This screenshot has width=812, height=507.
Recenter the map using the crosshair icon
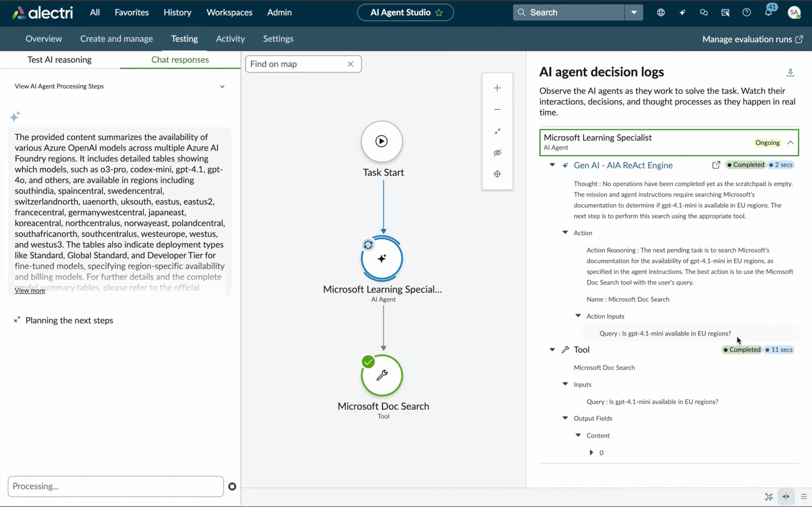[x=497, y=173]
